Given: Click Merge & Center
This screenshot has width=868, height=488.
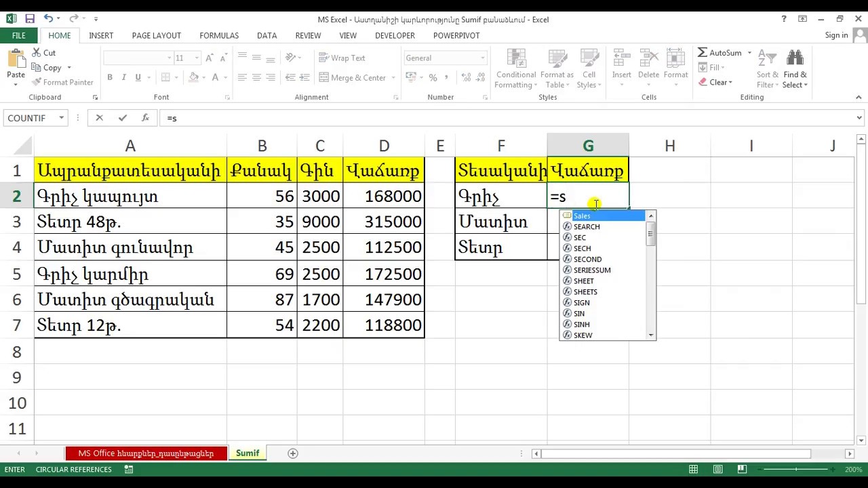Looking at the screenshot, I should click(353, 77).
